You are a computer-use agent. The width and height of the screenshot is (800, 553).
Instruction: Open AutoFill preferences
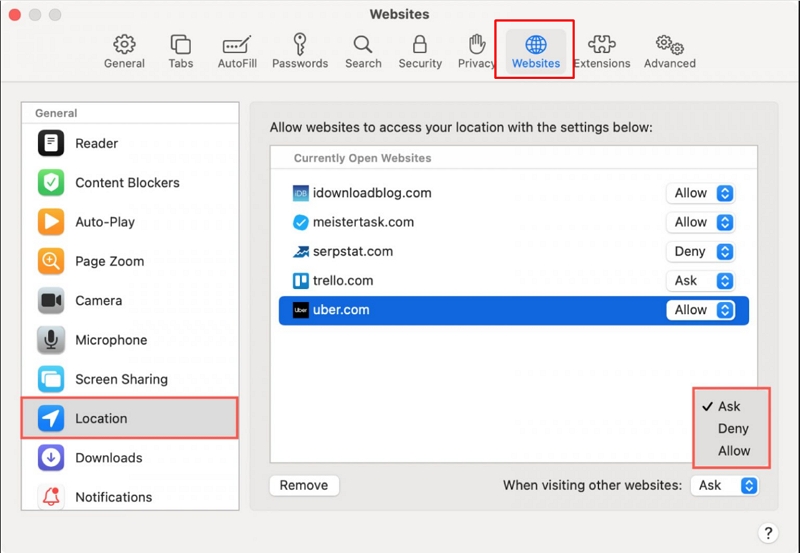[237, 52]
